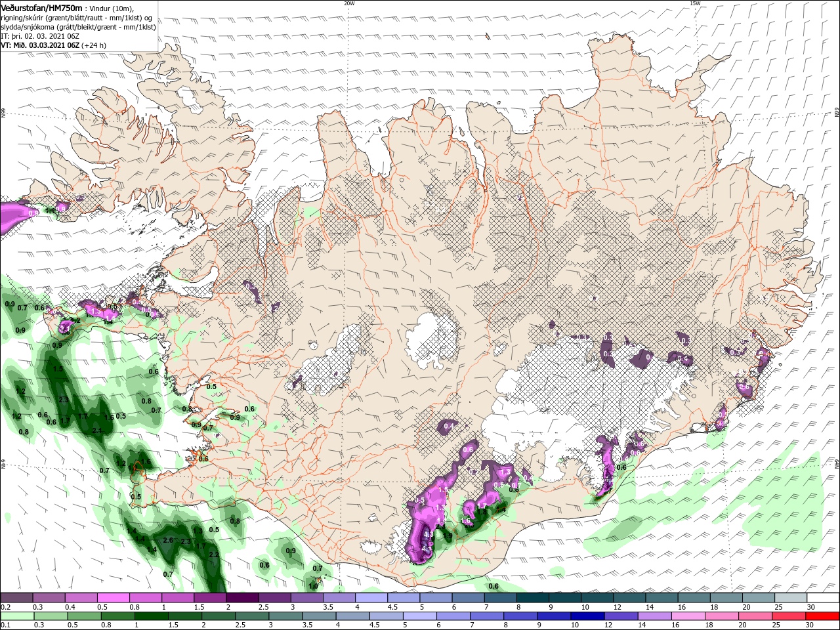Select upper legend swatch between 0.8 and 1

145,597
